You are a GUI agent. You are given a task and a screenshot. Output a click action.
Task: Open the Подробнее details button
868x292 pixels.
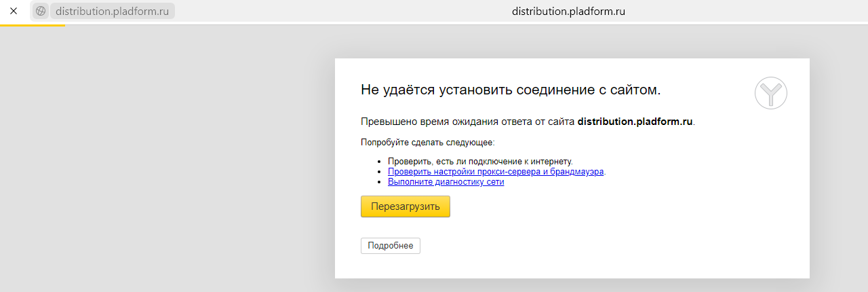390,246
